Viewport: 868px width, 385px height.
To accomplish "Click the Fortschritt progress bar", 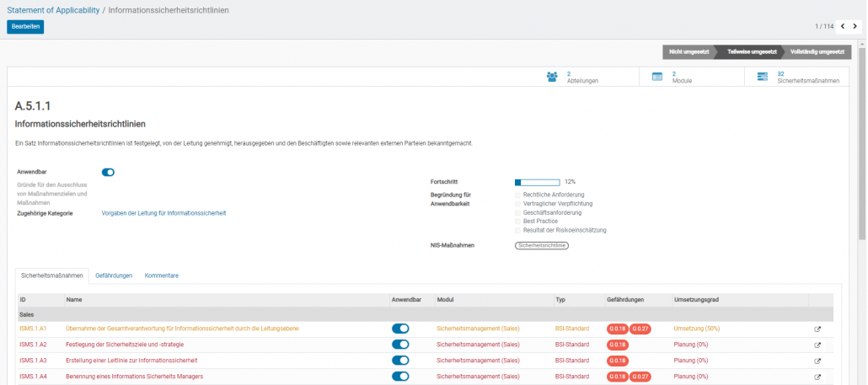I will coord(537,181).
